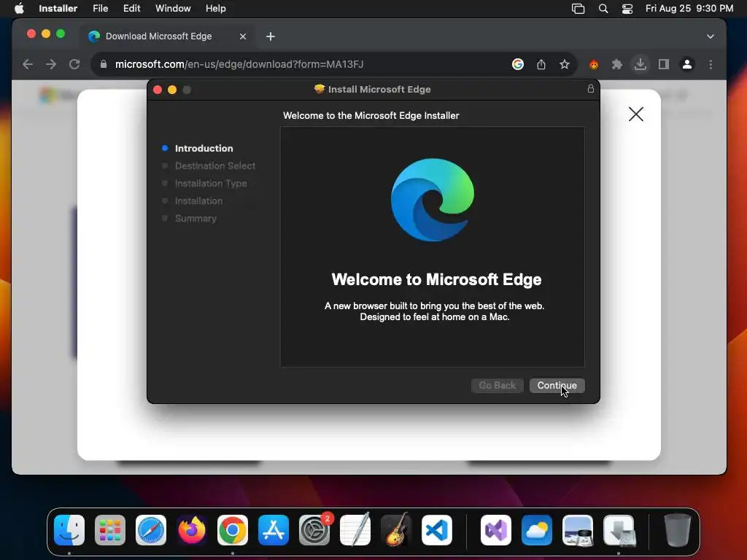
Task: Open Chrome three-dot menu
Action: coord(711,64)
